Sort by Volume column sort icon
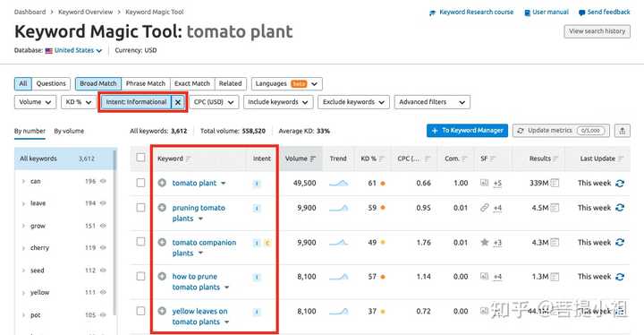This screenshot has width=644, height=335. pyautogui.click(x=313, y=159)
